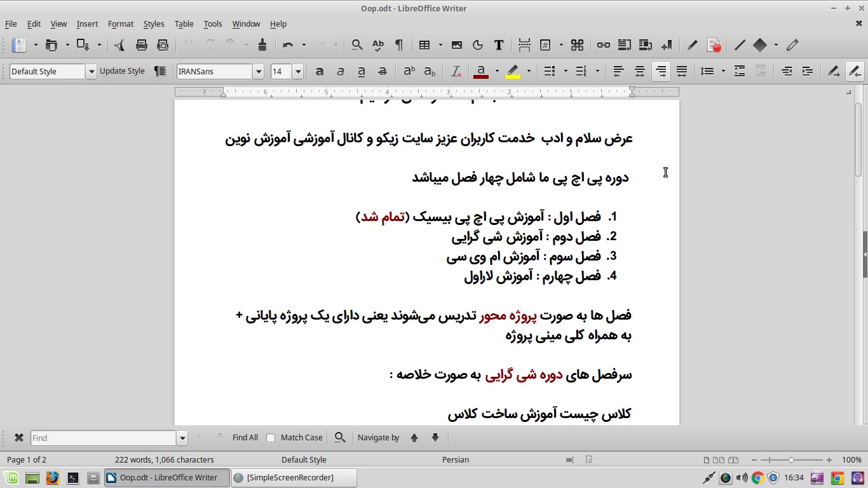Expand the IRANSans font name dropdown

[x=259, y=72]
